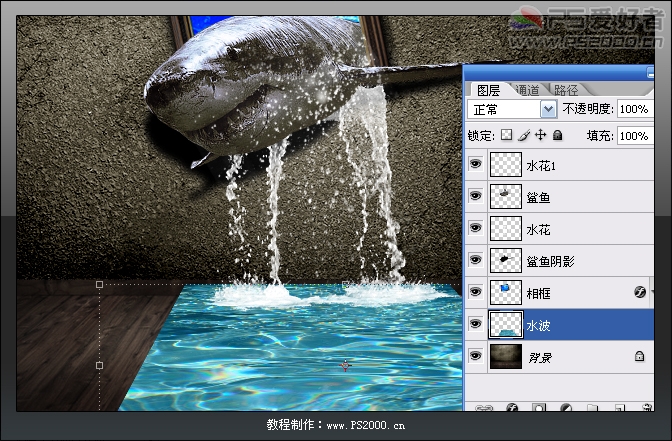This screenshot has height=441, width=672.
Task: Click the left-middle transform handle on canvas
Action: click(x=99, y=365)
